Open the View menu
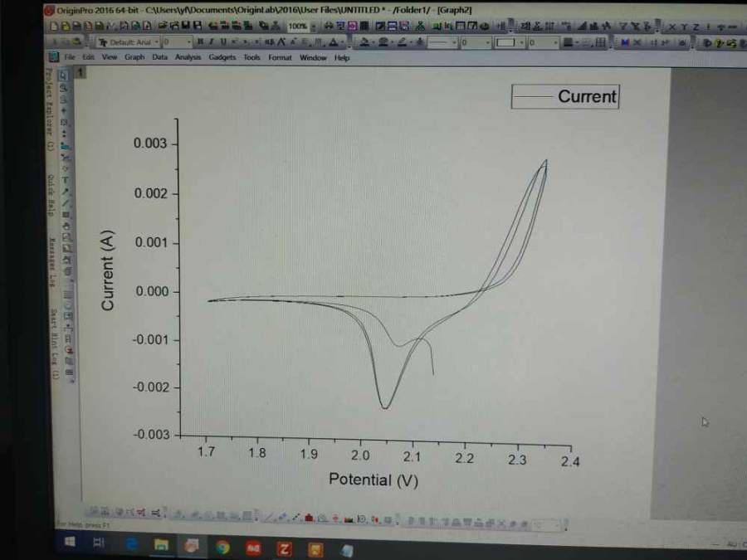Screen dimensions: 747x560 click(109, 57)
